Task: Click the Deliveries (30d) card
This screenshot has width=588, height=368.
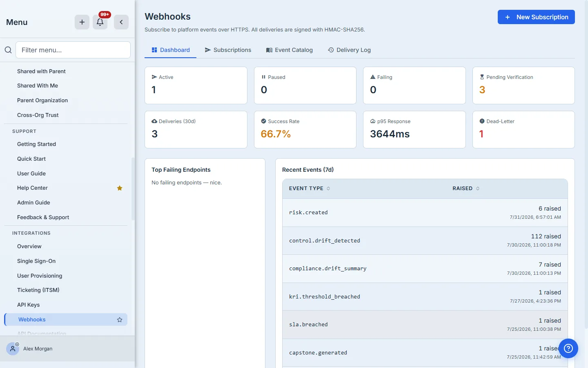Action: 196,130
